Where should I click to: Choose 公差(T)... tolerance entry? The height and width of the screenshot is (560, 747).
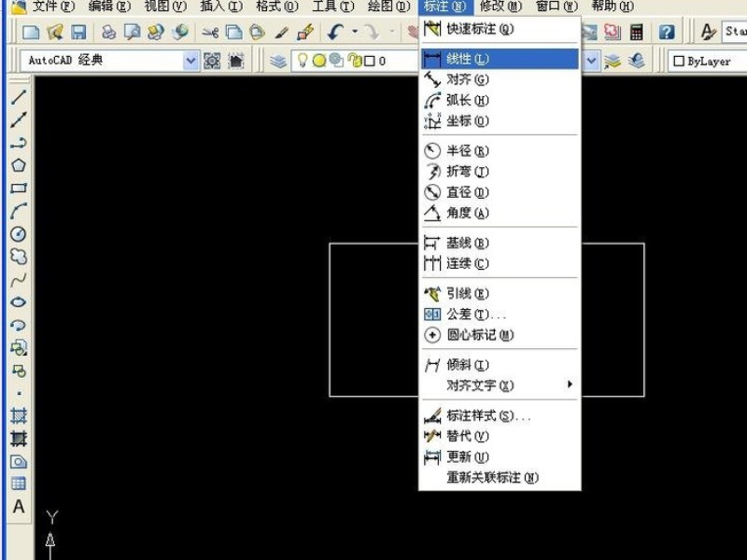click(x=500, y=315)
